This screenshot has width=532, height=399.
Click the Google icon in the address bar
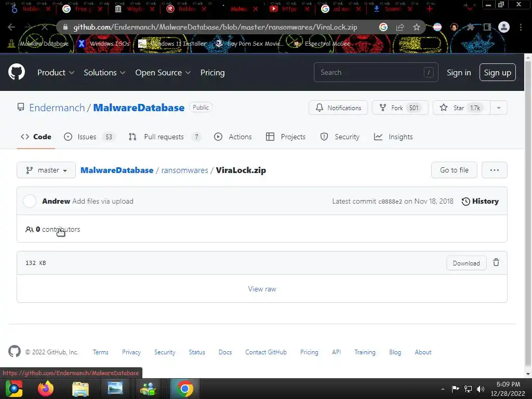click(383, 27)
